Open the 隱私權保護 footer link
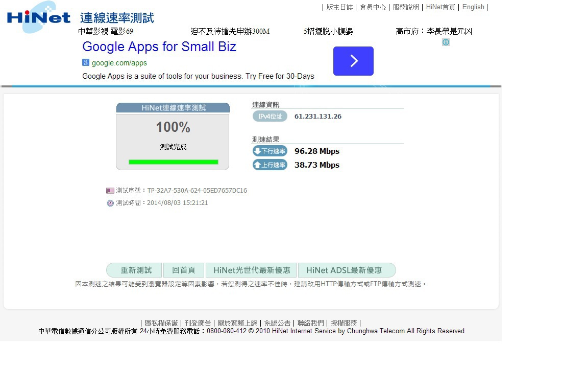The width and height of the screenshot is (588, 368). pos(161,323)
